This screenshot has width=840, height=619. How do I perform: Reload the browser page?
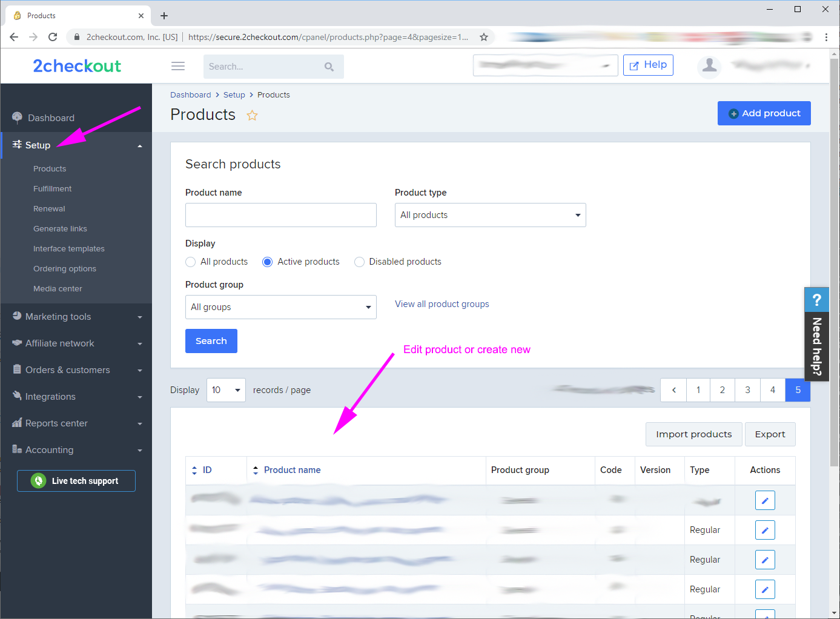[53, 37]
